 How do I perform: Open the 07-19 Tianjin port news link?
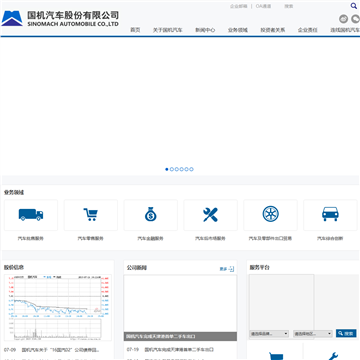(179, 350)
